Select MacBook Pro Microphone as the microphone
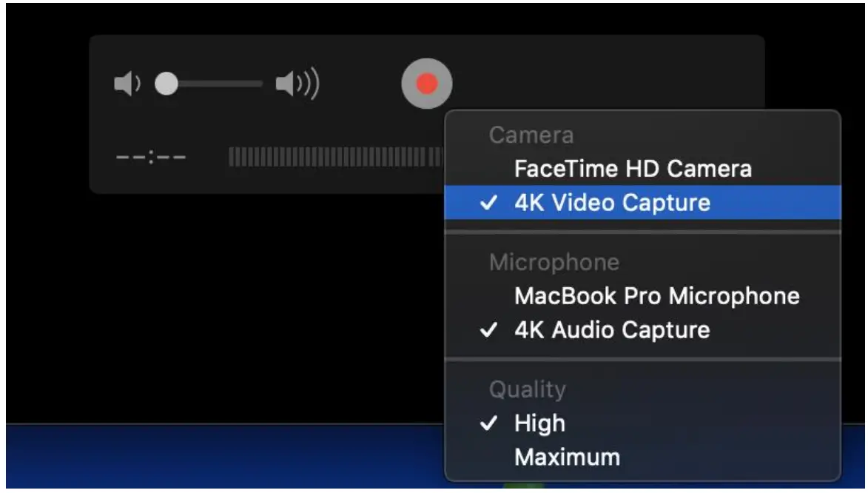This screenshot has width=868, height=493. coord(656,295)
